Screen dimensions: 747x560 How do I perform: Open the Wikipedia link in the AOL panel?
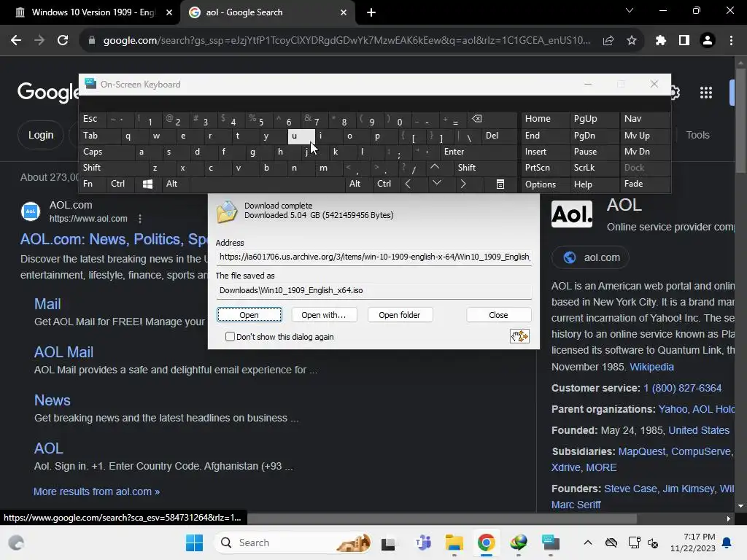tap(651, 367)
